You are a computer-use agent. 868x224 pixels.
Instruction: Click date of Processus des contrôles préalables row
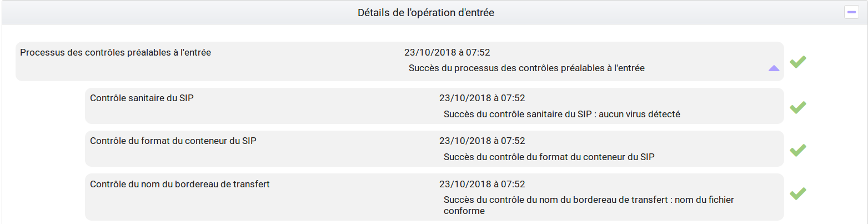point(447,52)
